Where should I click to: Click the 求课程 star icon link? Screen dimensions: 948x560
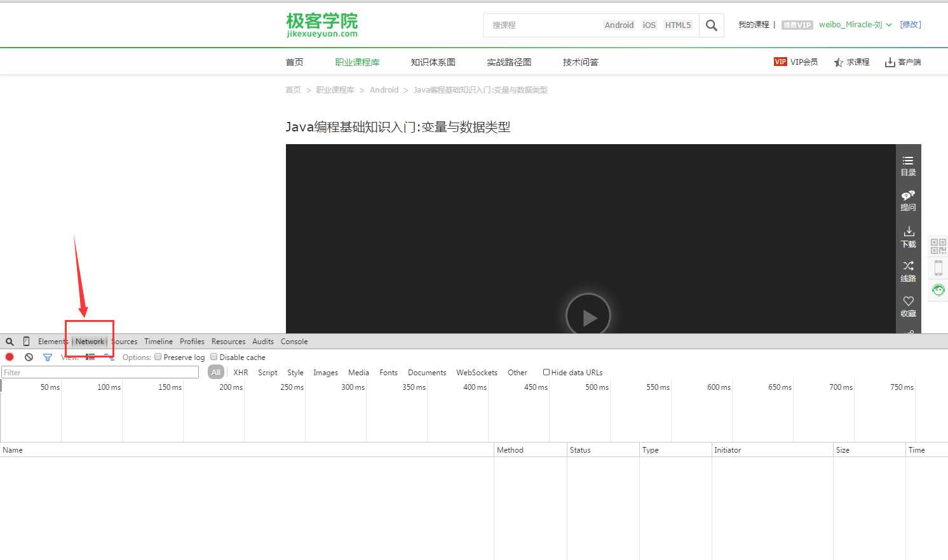click(x=851, y=62)
